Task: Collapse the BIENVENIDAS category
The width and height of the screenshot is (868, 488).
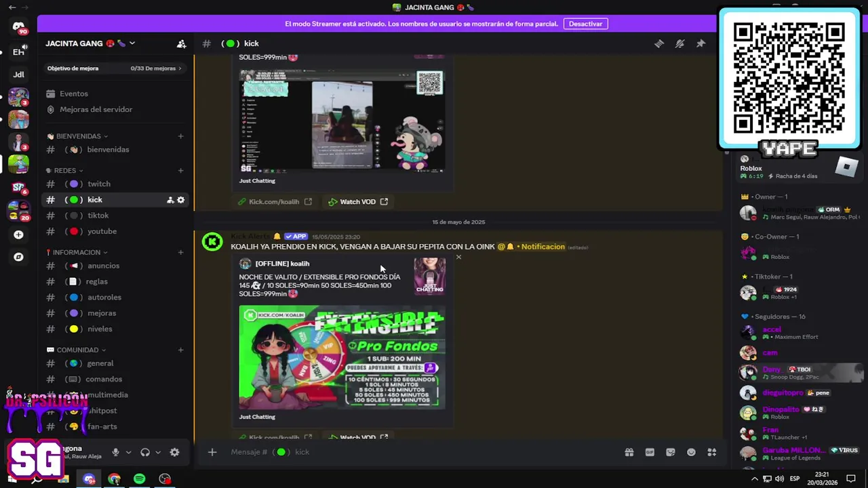Action: click(78, 136)
